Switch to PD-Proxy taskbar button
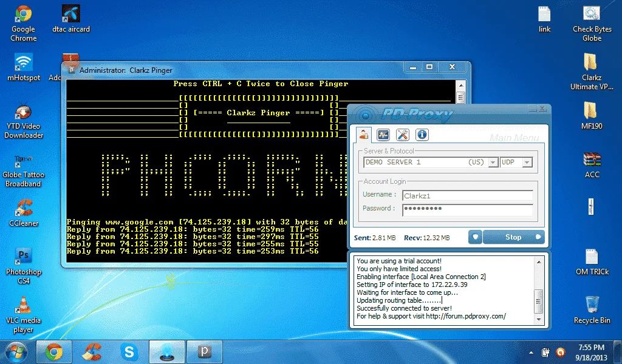Screen dimensions: 622x364 click(x=166, y=352)
